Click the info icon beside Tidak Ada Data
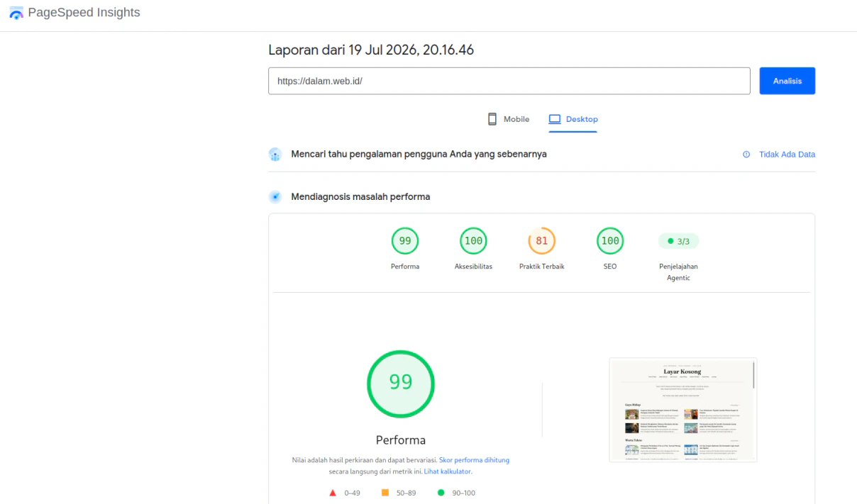The image size is (857, 504). (746, 155)
